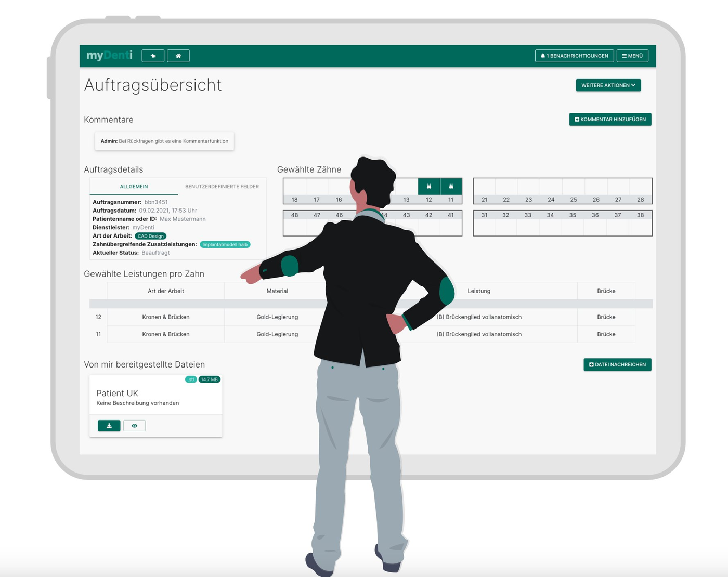
Task: Click Brücke cell in row 11
Action: pos(606,334)
